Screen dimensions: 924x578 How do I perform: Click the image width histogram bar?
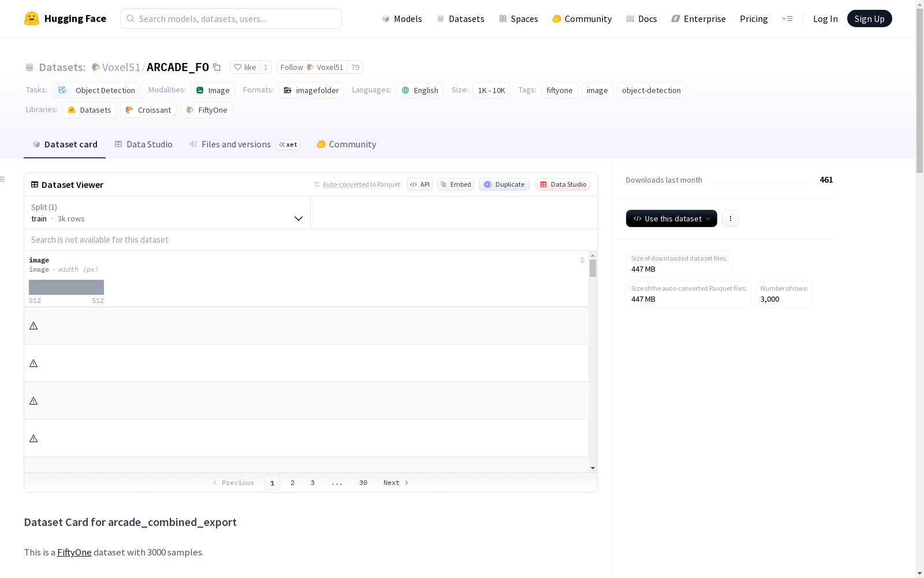66,287
